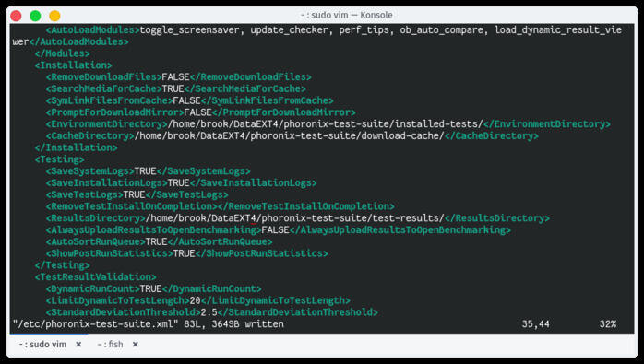This screenshot has width=644, height=364.
Task: Click the opening <TestResultValidation> tag
Action: [x=95, y=277]
